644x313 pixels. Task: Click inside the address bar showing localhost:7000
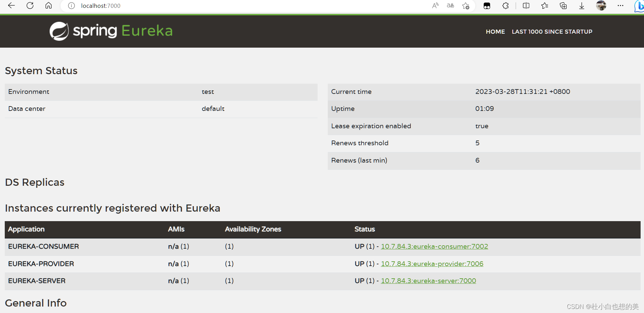[101, 6]
